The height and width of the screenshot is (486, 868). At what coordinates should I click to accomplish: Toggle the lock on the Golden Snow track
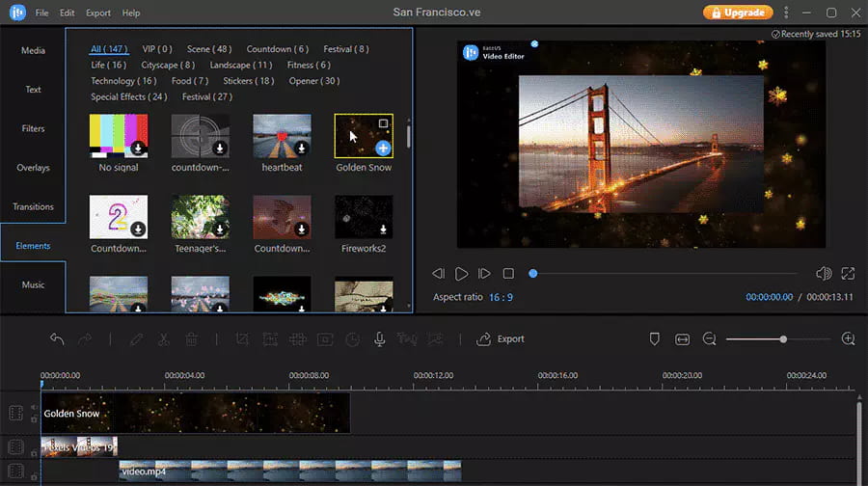(34, 419)
